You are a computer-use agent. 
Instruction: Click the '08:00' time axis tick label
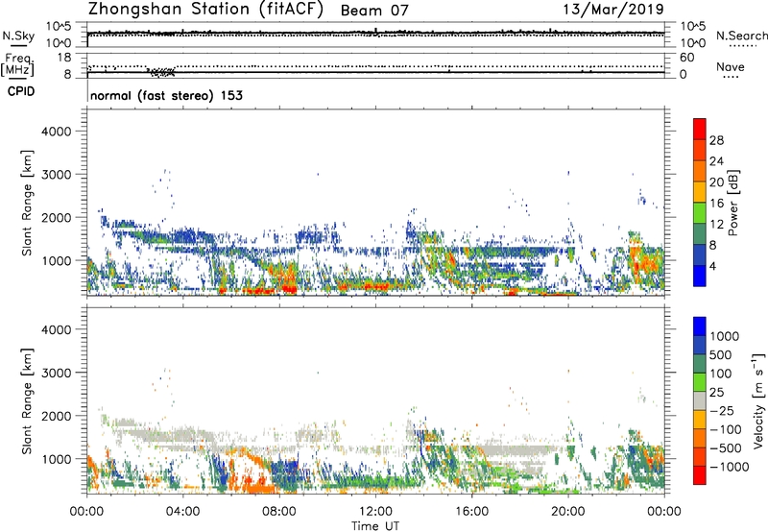point(279,512)
